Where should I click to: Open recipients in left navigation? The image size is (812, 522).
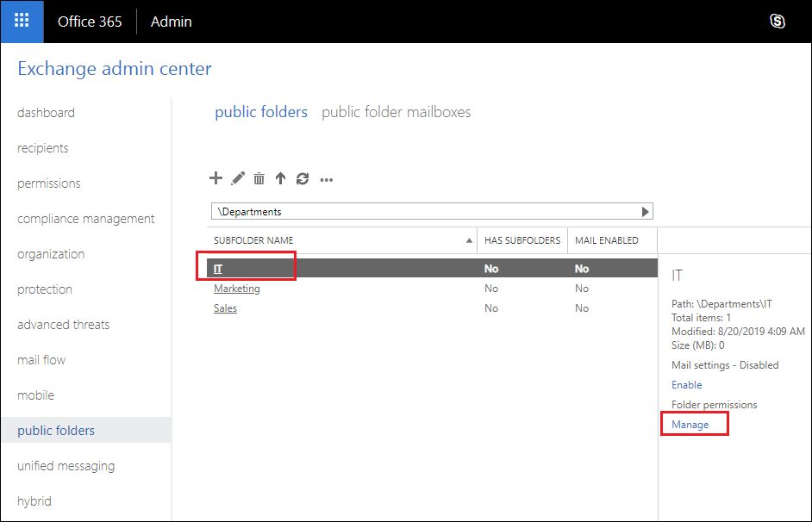tap(42, 148)
